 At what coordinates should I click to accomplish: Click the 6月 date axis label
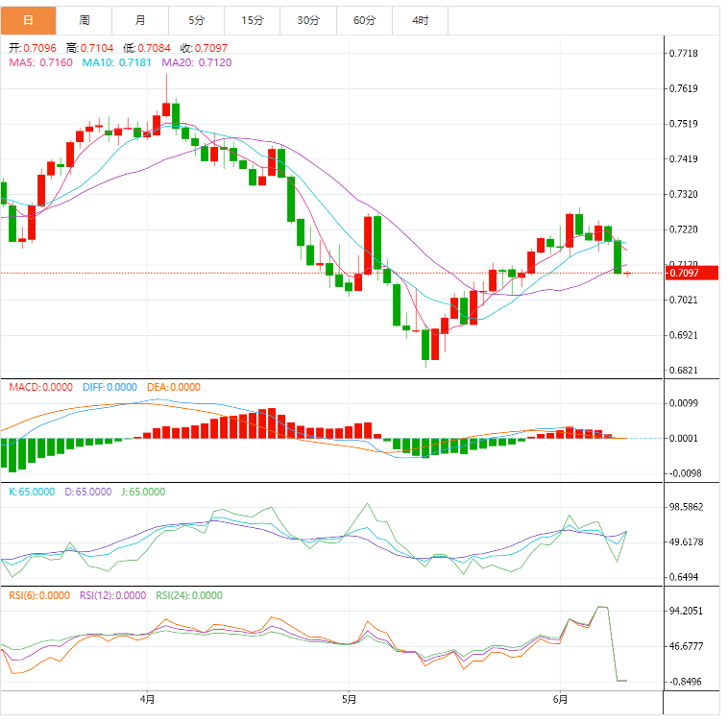(x=560, y=699)
